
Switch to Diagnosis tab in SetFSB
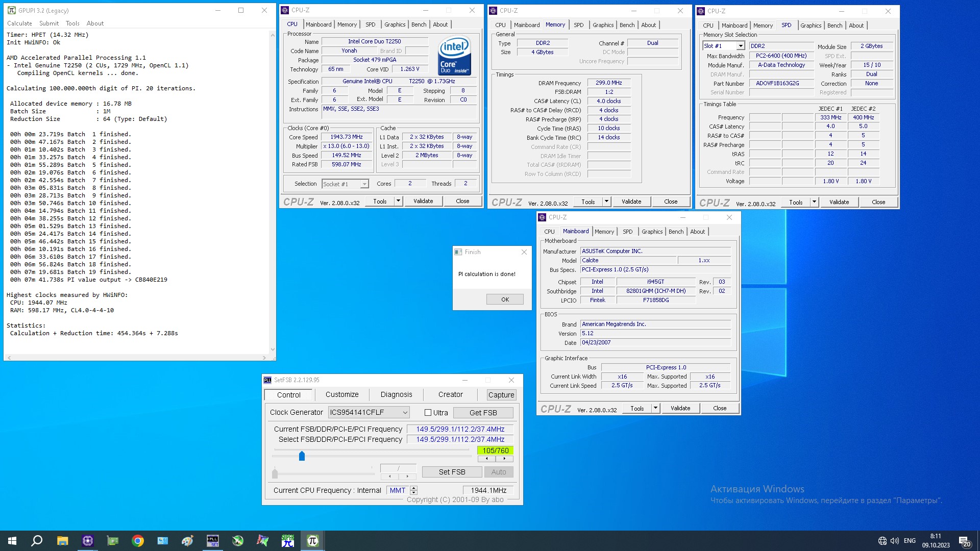coord(396,394)
